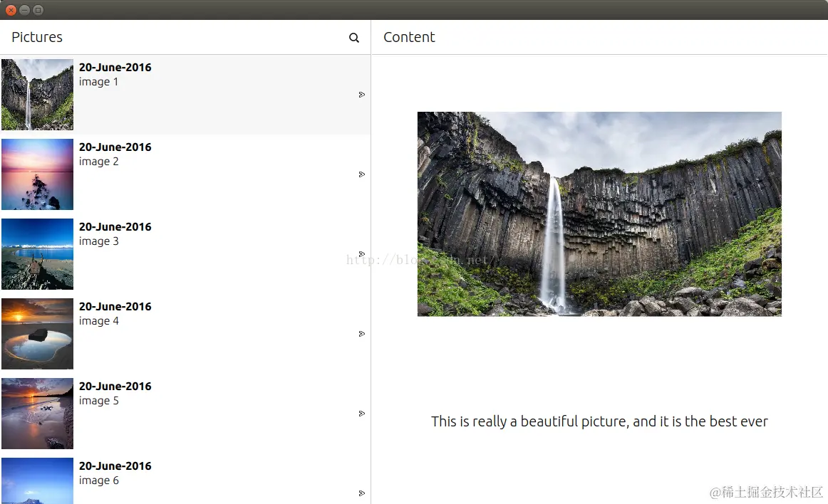Click the 'image 1' subtitle text
828x504 pixels.
pos(99,82)
